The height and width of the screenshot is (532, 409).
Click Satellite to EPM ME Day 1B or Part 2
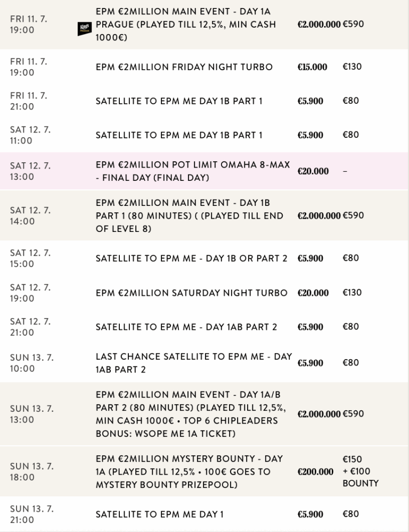click(x=191, y=259)
